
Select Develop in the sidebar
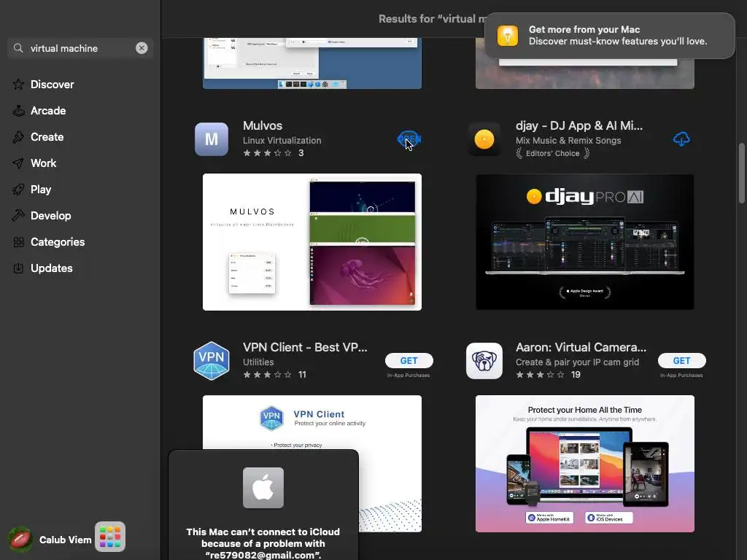point(50,216)
